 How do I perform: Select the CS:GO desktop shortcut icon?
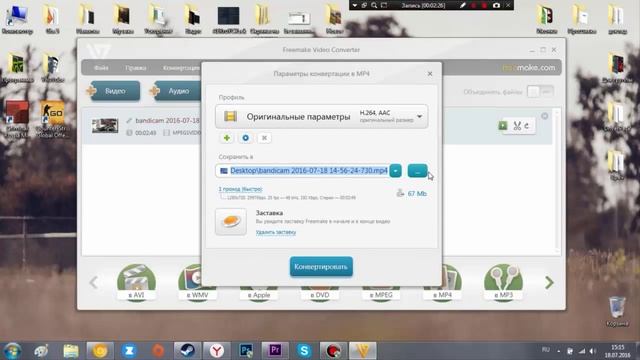point(52,118)
